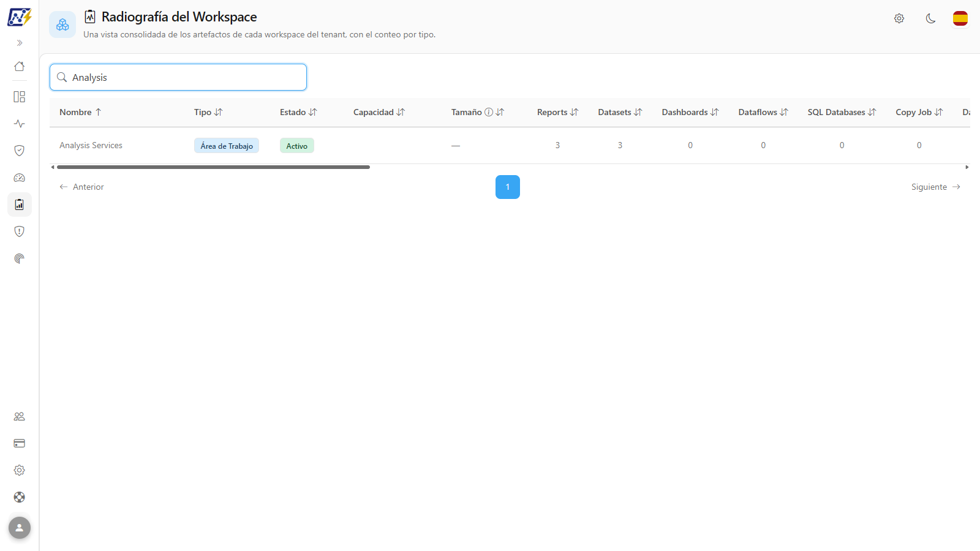
Task: Sort by Dataflows column
Action: tap(763, 112)
